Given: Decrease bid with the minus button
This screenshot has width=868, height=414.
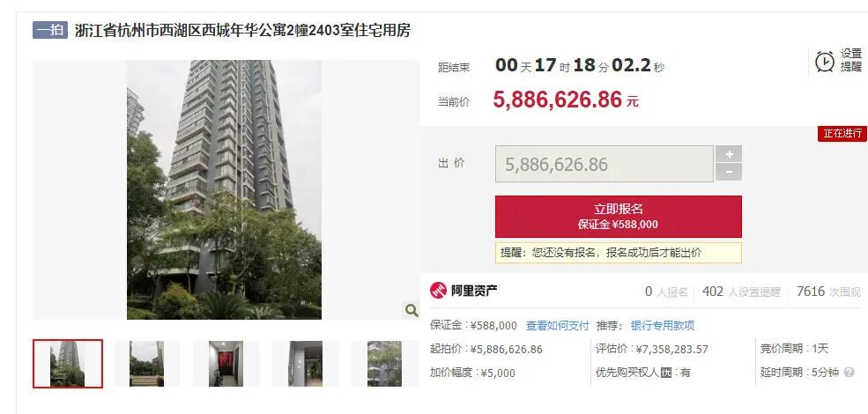Looking at the screenshot, I should pos(729,172).
